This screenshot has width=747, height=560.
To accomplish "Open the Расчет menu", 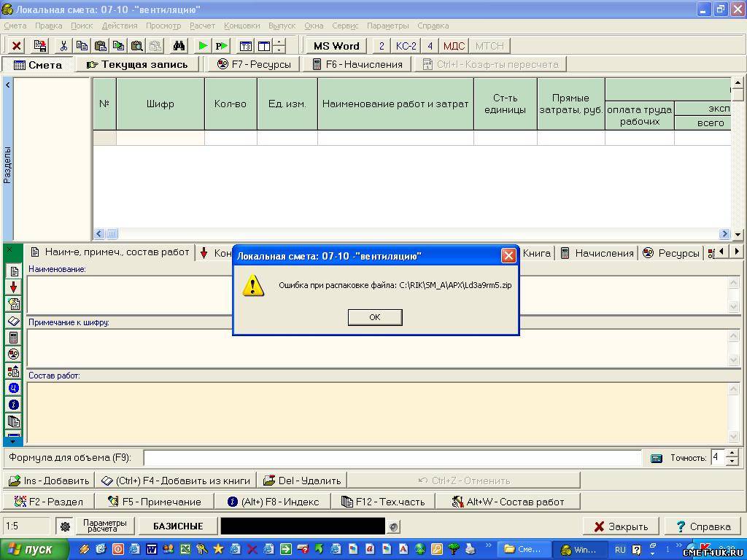I will pos(203,26).
